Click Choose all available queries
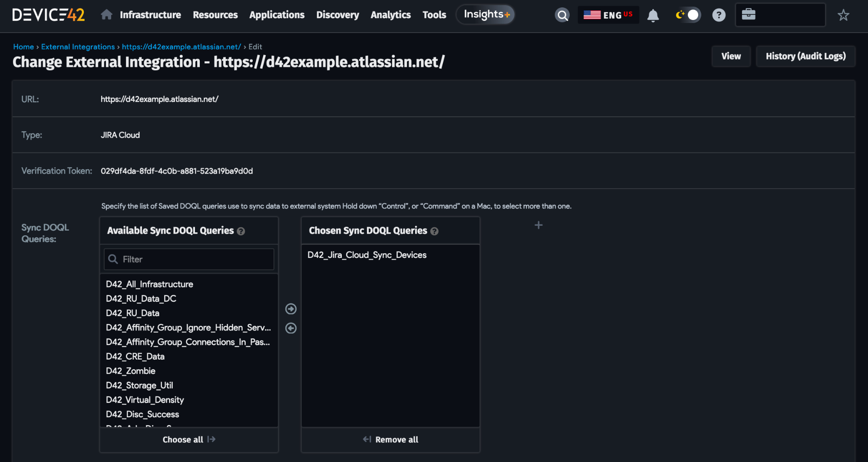Image resolution: width=868 pixels, height=462 pixels. pos(188,439)
